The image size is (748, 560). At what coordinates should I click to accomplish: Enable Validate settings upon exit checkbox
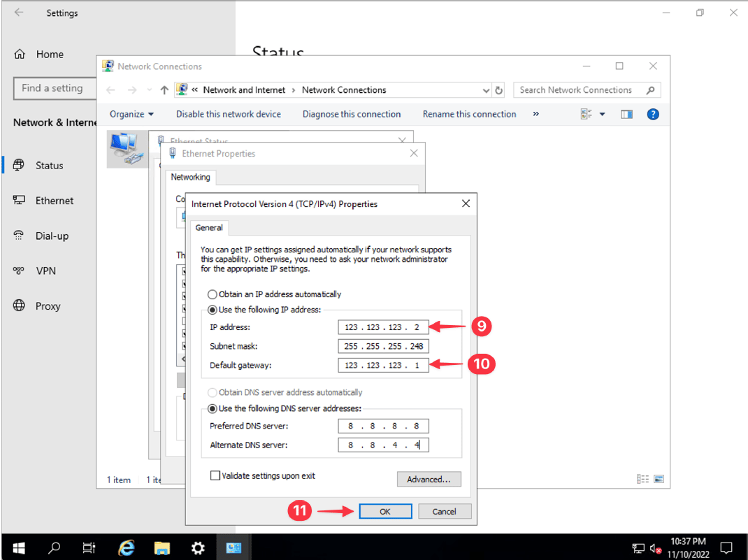[215, 476]
